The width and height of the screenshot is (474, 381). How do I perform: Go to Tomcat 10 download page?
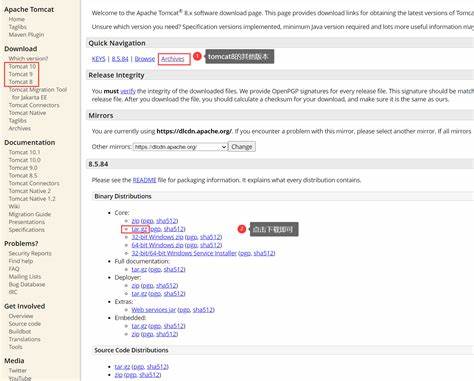point(22,66)
